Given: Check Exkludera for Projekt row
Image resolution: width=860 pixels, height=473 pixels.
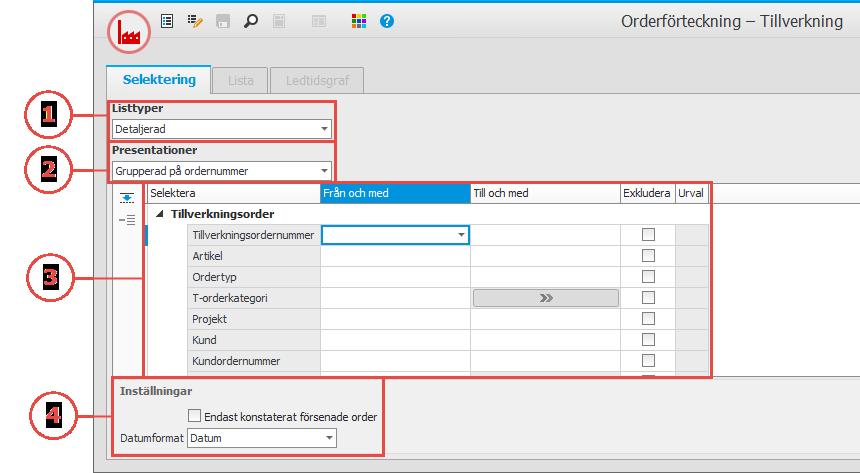Looking at the screenshot, I should tap(648, 319).
